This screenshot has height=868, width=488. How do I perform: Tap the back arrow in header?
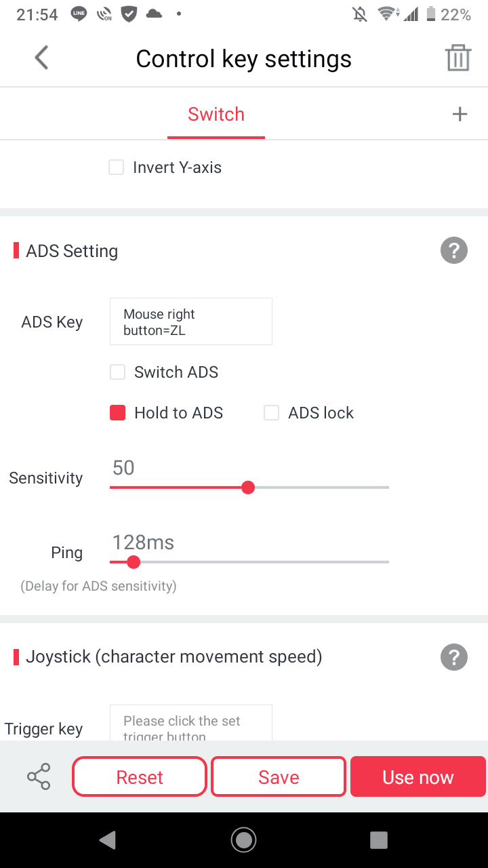pyautogui.click(x=42, y=58)
